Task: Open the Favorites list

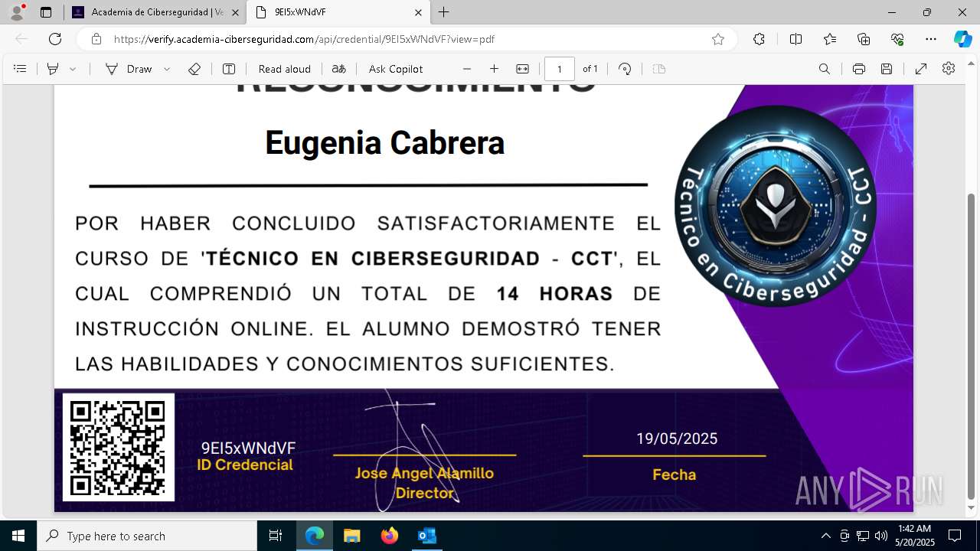Action: pyautogui.click(x=830, y=39)
